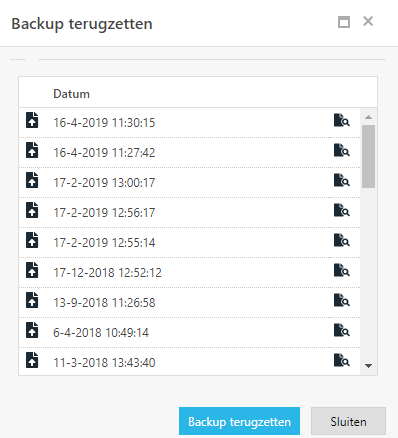398x438 pixels.
Task: Select the 11-3-2018 13:43:40 date entry
Action: (x=104, y=363)
